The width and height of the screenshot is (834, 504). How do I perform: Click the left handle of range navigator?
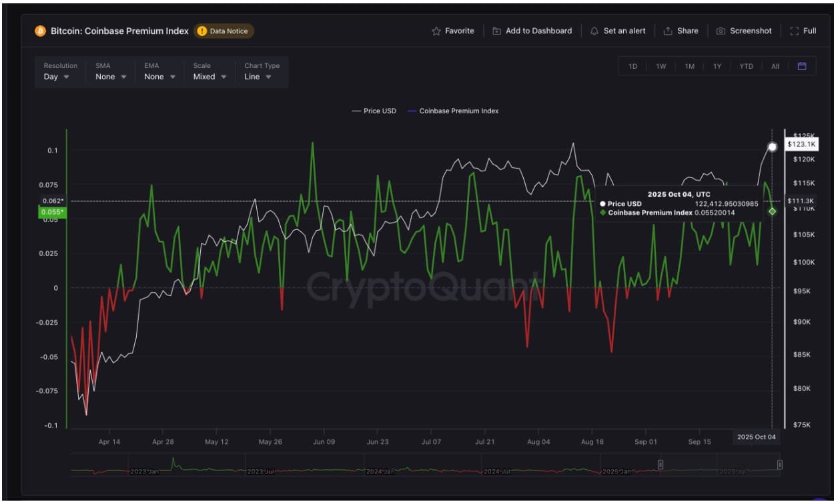[661, 465]
